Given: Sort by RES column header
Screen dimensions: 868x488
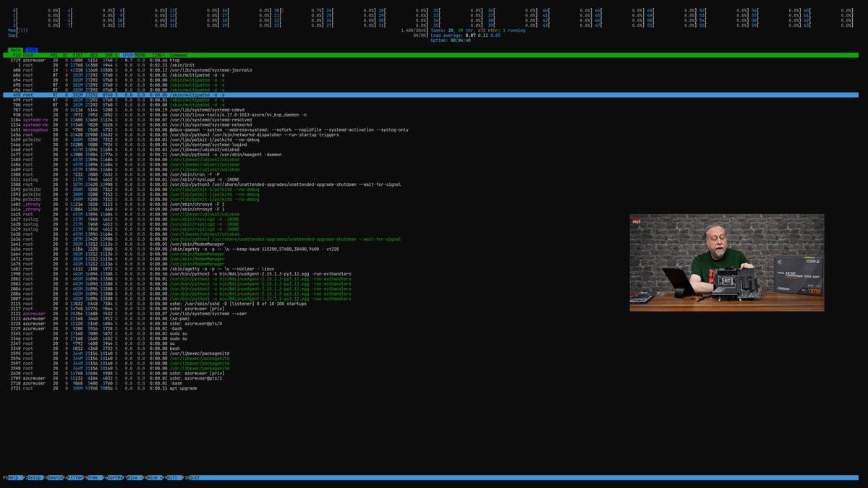Looking at the screenshot, I should coord(94,55).
